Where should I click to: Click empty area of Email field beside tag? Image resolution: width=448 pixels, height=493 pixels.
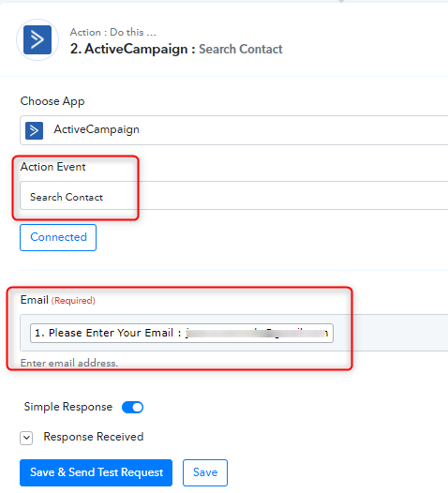(390, 333)
